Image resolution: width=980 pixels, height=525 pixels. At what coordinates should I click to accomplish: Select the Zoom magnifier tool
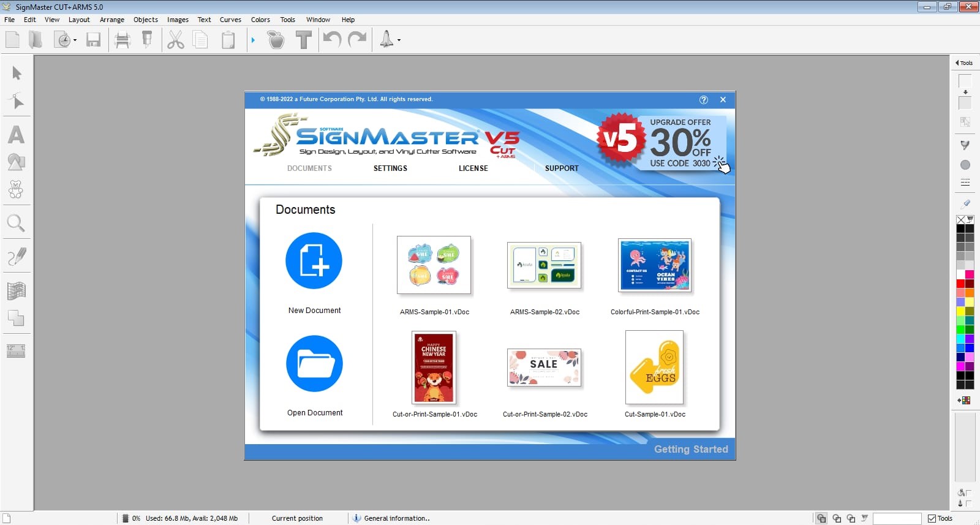point(16,223)
